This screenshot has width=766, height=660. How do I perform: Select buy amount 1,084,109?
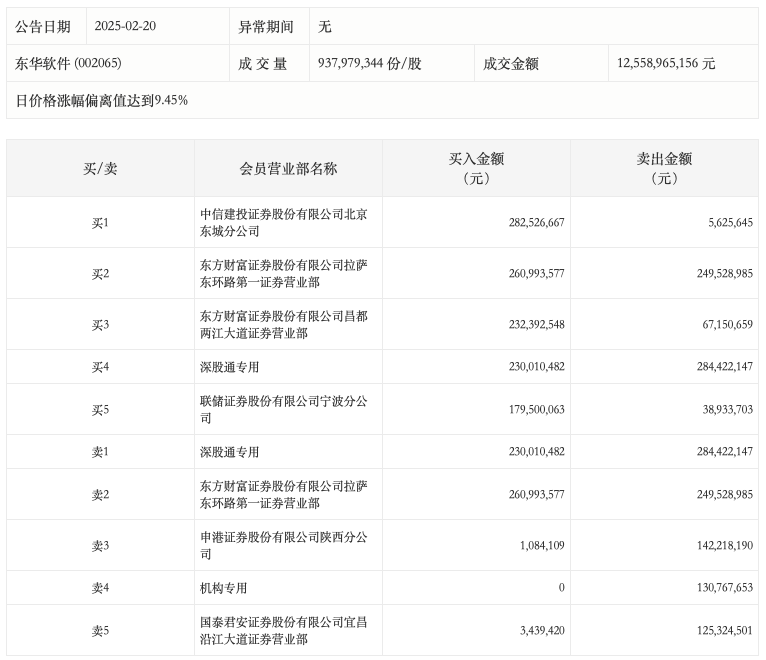point(542,545)
